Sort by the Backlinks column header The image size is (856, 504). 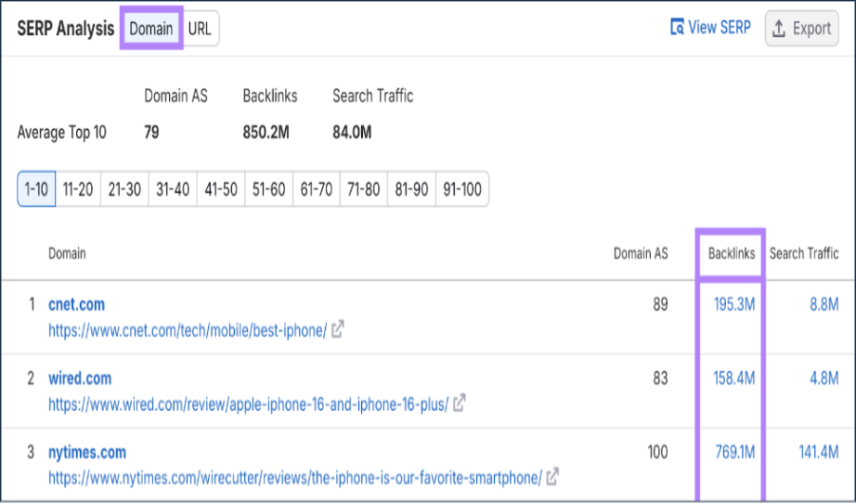pos(731,253)
